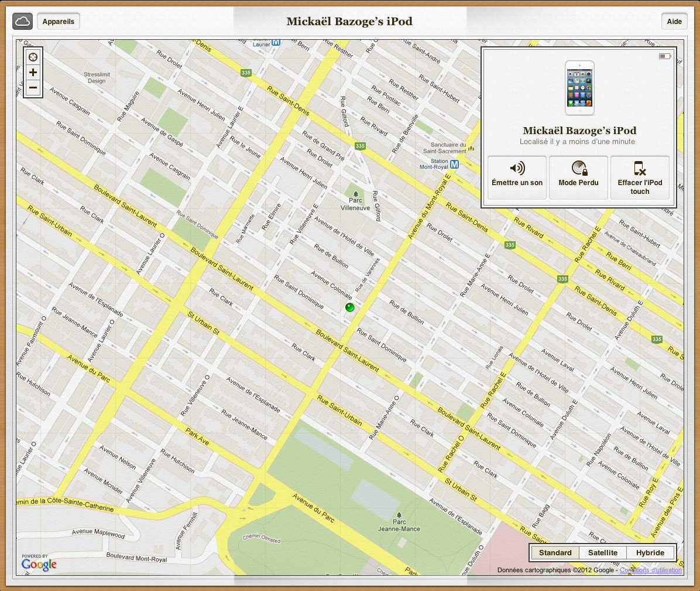Click the Parc Jeanne-Mance tree icon

399,515
